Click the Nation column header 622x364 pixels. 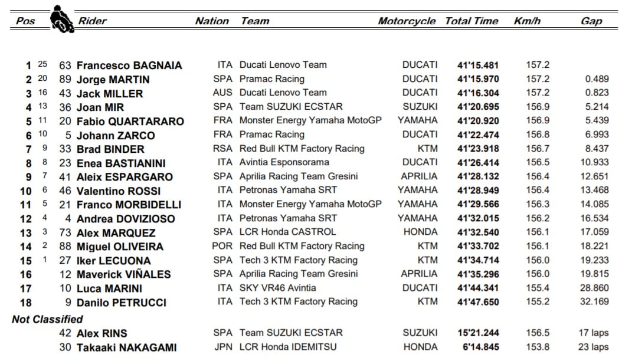pyautogui.click(x=212, y=21)
